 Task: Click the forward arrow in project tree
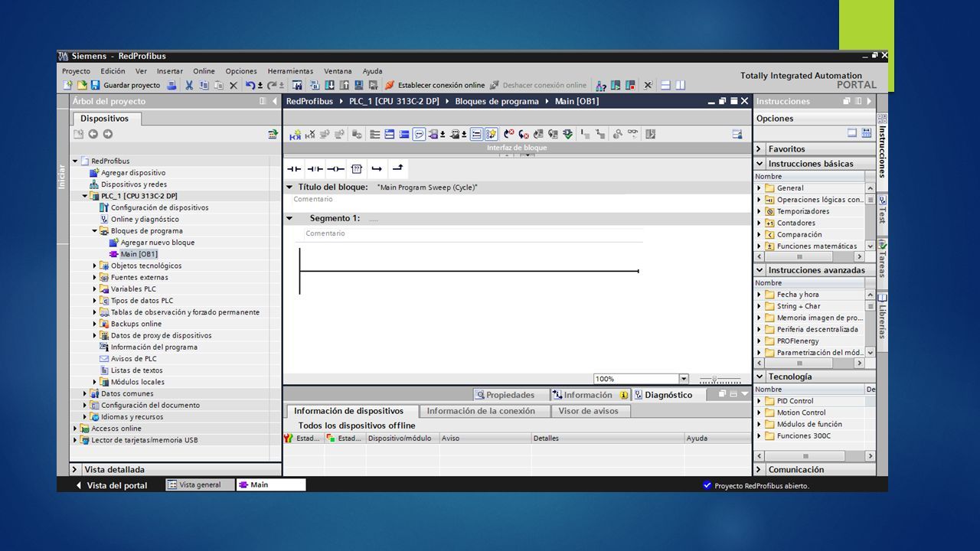click(x=107, y=134)
